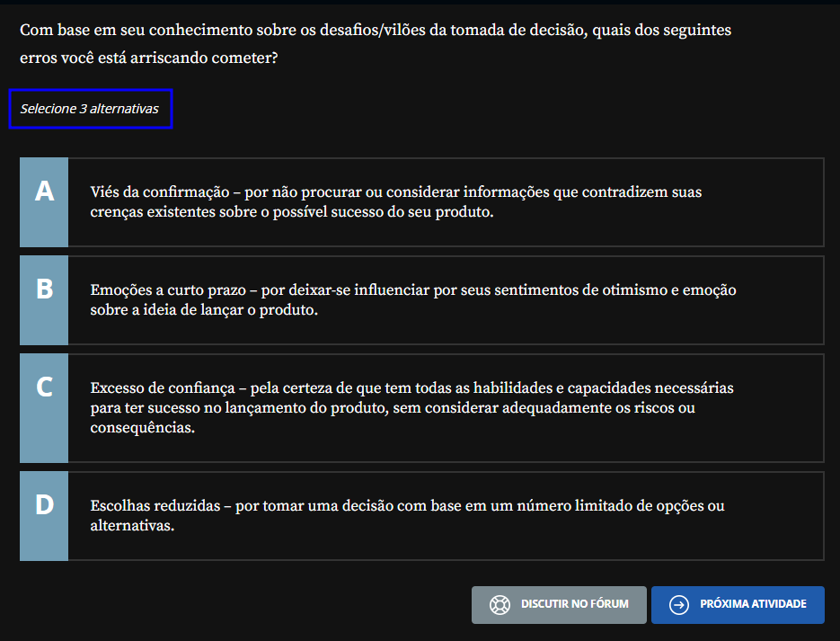Viewport: 840px width, 641px height.
Task: Click the Discutir no Fórum button
Action: (559, 604)
